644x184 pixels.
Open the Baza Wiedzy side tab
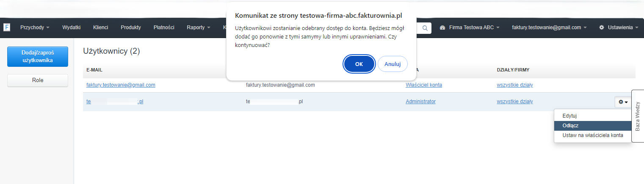[638, 116]
